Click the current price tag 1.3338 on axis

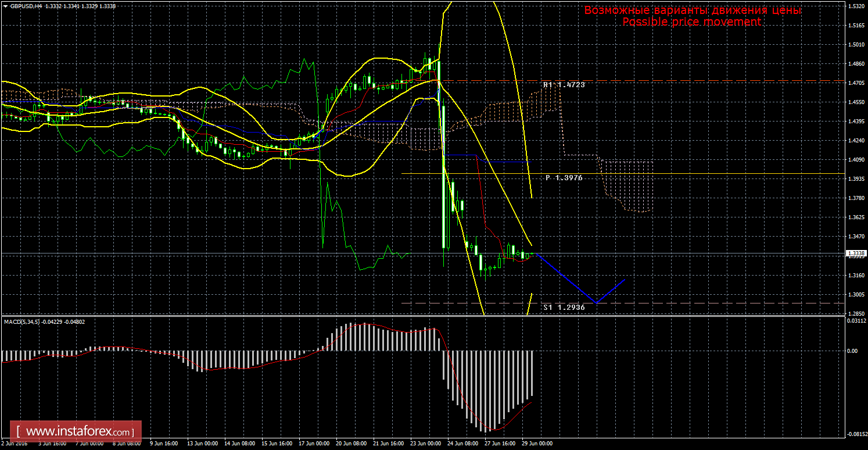[x=856, y=253]
